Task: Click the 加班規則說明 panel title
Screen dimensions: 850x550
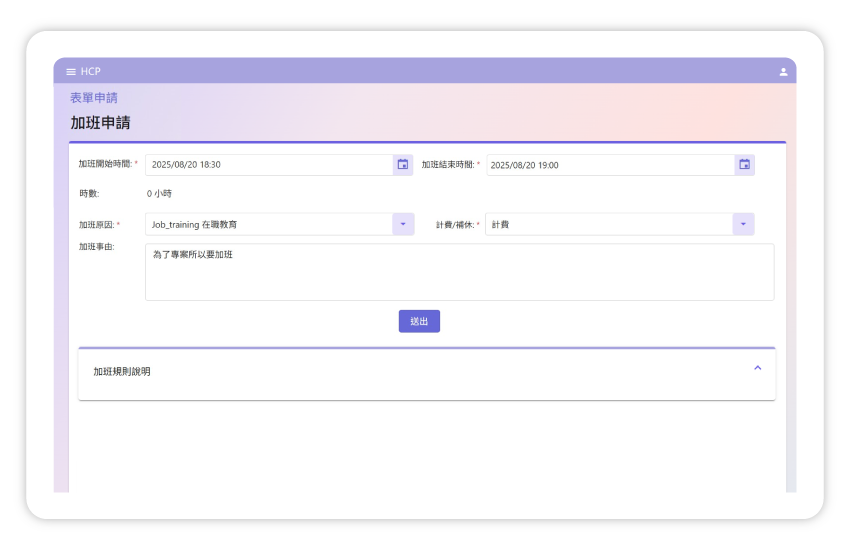Action: point(122,372)
